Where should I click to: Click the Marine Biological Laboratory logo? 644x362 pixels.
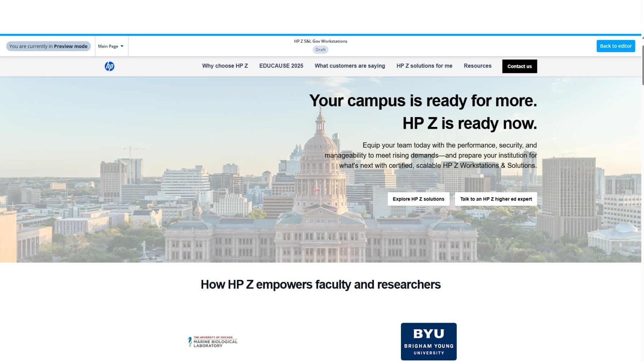pos(213,341)
